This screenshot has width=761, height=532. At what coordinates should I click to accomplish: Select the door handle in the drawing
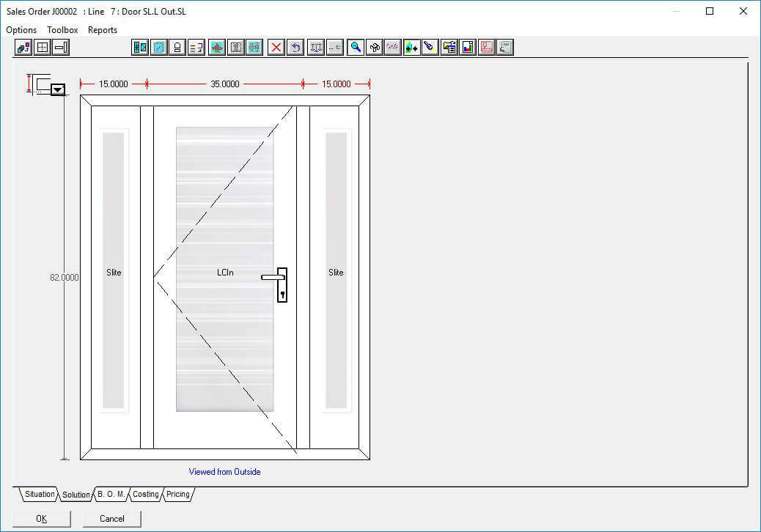click(x=281, y=284)
